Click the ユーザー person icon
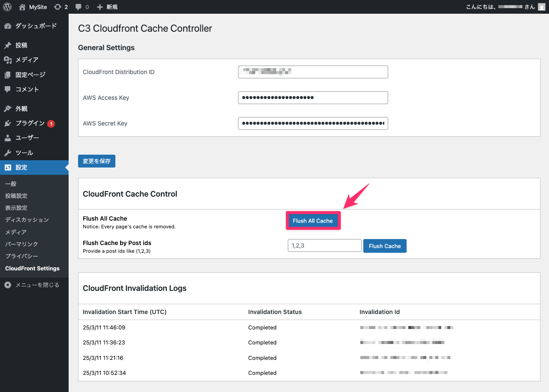549x392 pixels. coord(8,138)
